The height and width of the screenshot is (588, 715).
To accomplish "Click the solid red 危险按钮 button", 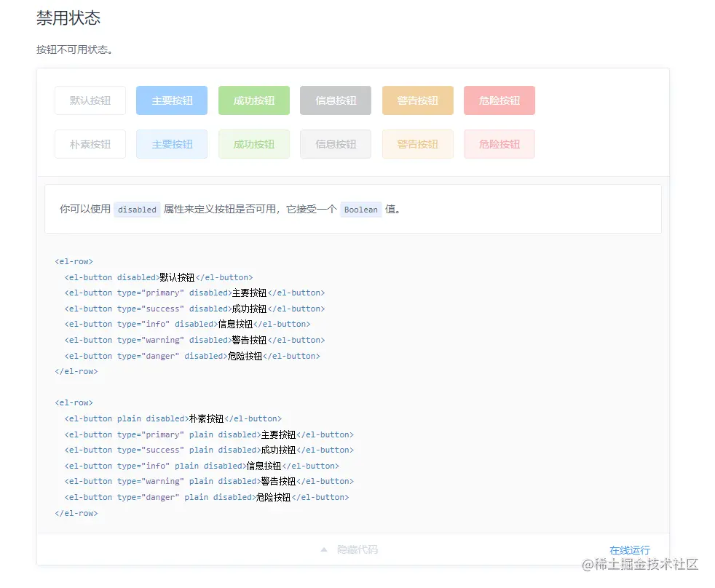I will (499, 100).
